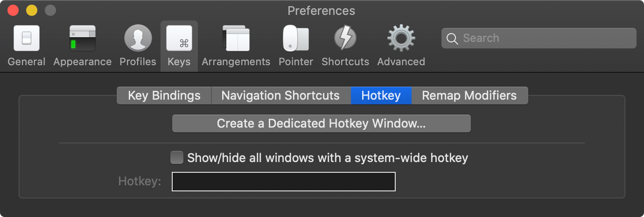The width and height of the screenshot is (644, 217).
Task: Open the Advanced gear settings pane
Action: tap(401, 46)
